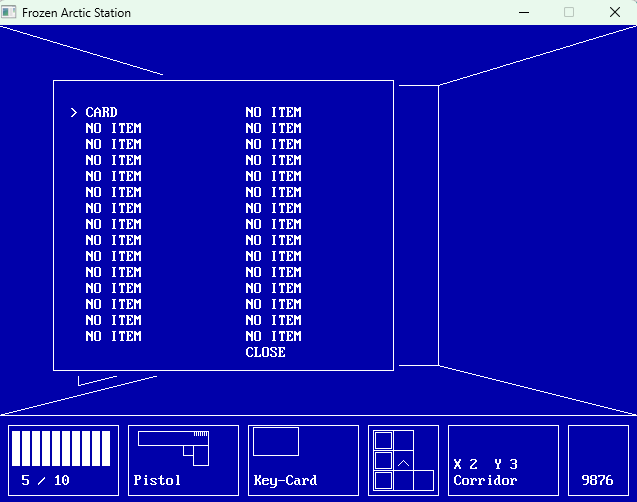Click the 9876 score counter
The height and width of the screenshot is (502, 637).
[x=597, y=480]
